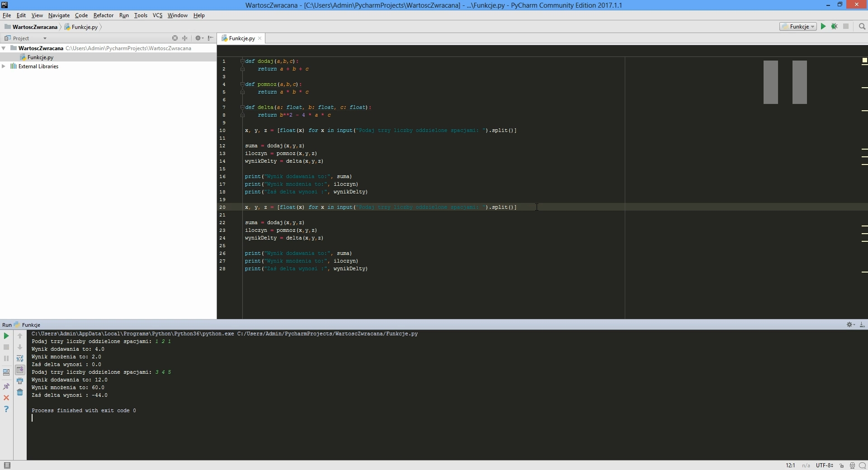Image resolution: width=868 pixels, height=470 pixels.
Task: Click the print console output icon
Action: pos(20,381)
